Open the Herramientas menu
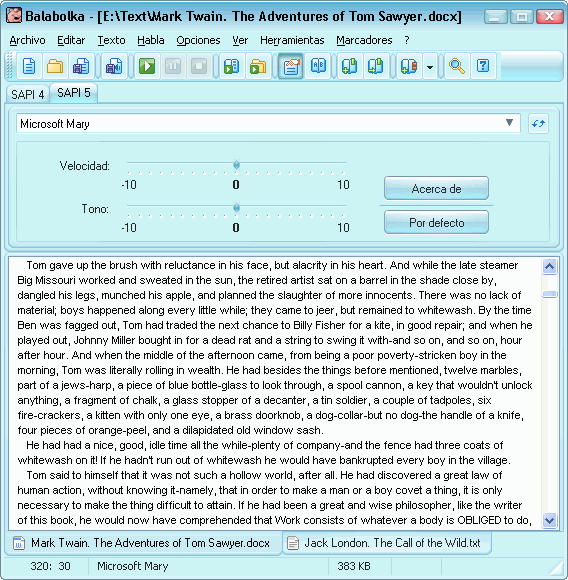 292,40
